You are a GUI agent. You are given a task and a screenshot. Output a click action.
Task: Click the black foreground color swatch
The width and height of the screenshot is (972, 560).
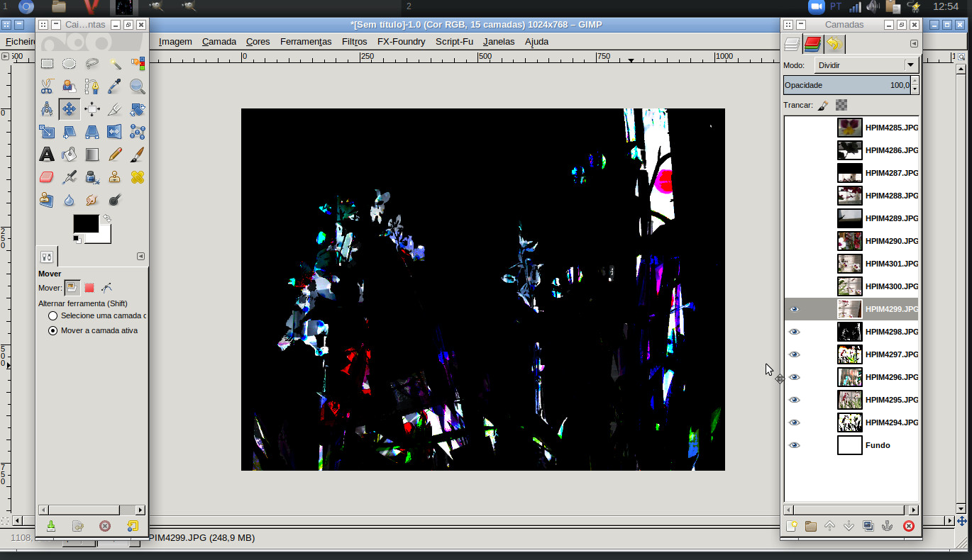86,223
